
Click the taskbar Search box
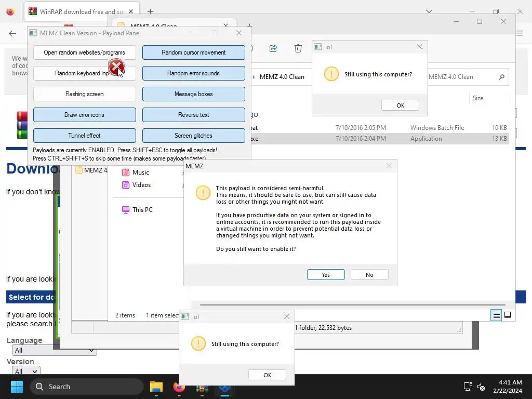tap(87, 387)
